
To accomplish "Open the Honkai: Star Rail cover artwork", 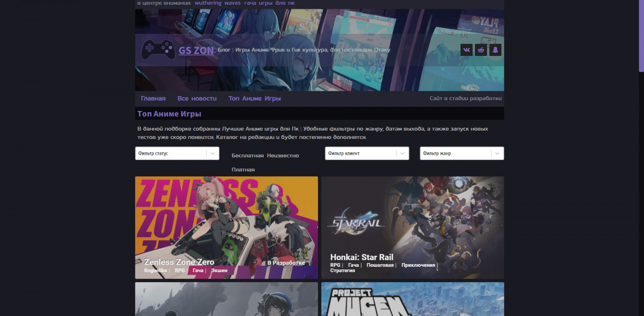I will 413,228.
